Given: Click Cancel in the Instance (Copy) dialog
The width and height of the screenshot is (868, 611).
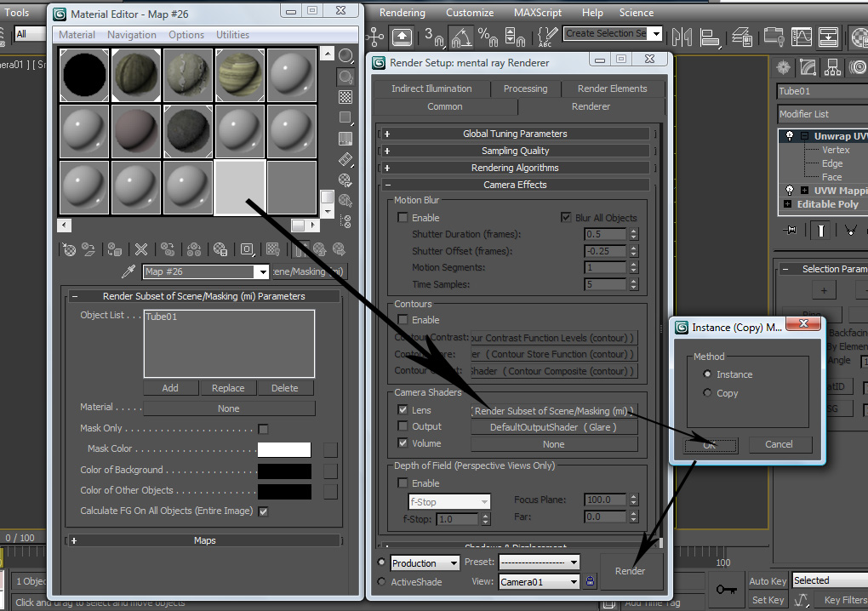Looking at the screenshot, I should (779, 444).
